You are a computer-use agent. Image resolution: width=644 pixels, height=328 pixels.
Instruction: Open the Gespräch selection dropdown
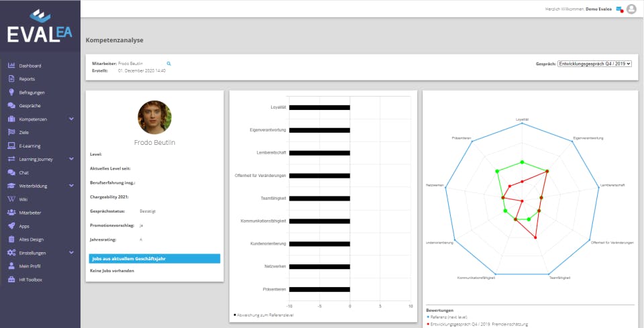594,64
